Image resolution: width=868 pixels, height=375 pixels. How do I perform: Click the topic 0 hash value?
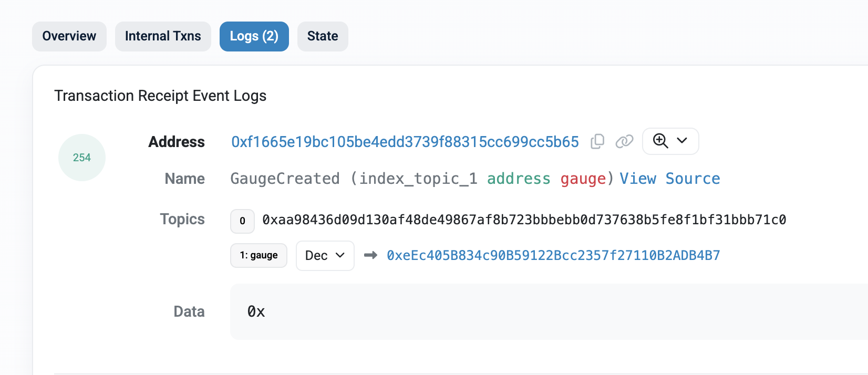click(x=524, y=220)
